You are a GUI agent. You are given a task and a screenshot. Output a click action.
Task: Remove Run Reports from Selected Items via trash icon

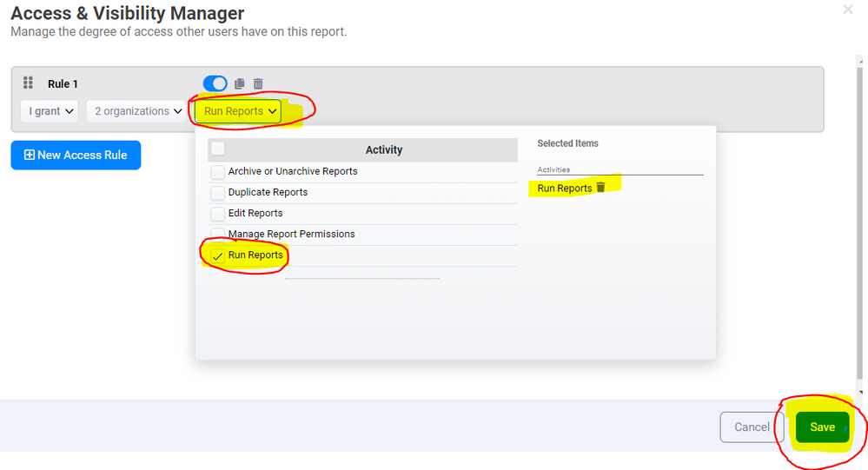(600, 188)
